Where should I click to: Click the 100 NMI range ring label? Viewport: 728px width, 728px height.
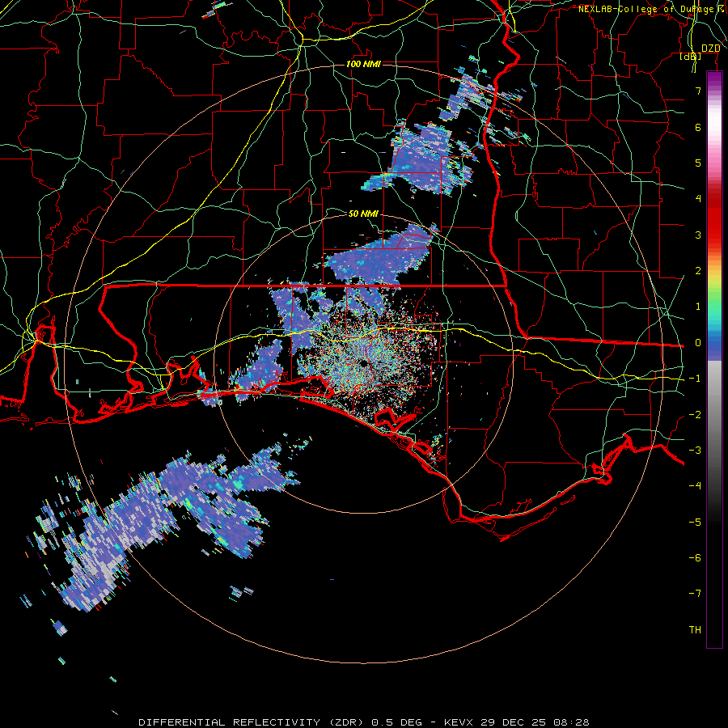[x=363, y=64]
